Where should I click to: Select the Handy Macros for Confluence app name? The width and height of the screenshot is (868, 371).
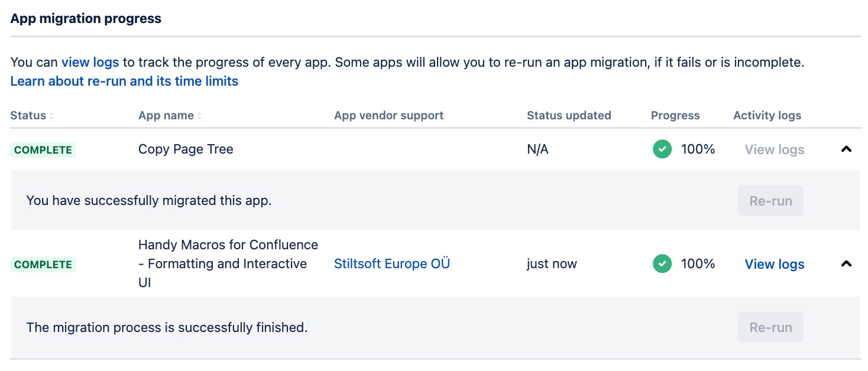tap(228, 263)
